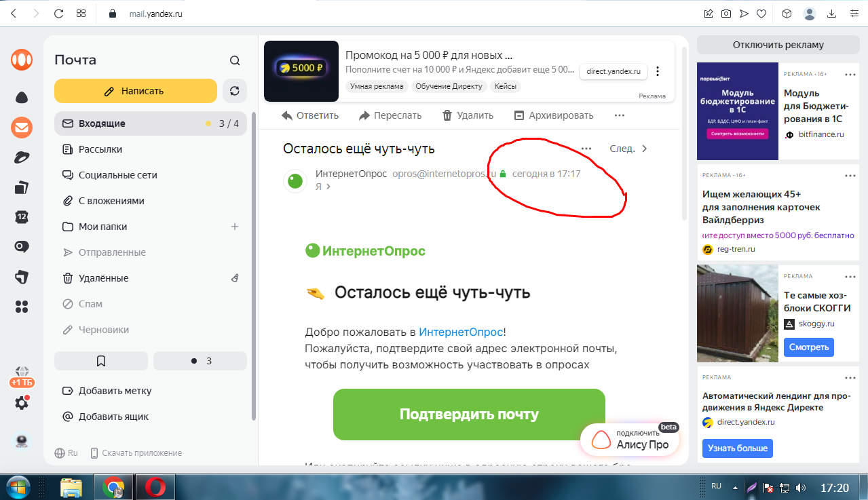Image resolution: width=868 pixels, height=500 pixels.
Task: Open message options dots beside След.
Action: pyautogui.click(x=586, y=149)
